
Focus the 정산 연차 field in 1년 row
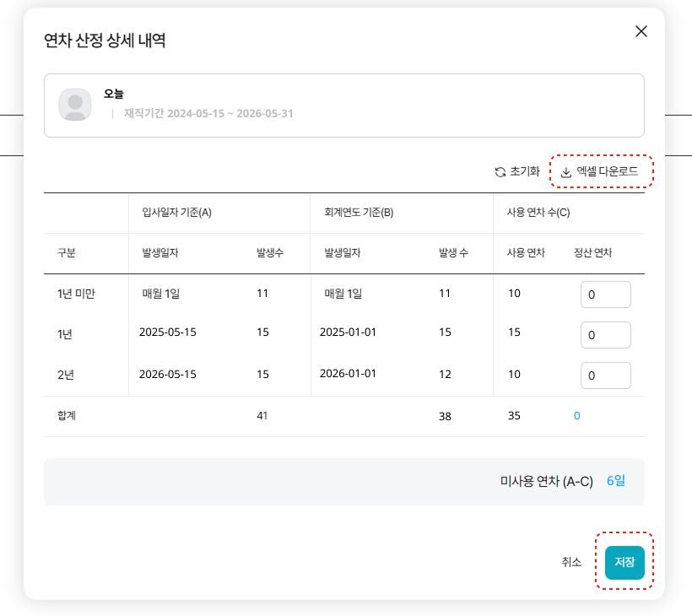[606, 335]
